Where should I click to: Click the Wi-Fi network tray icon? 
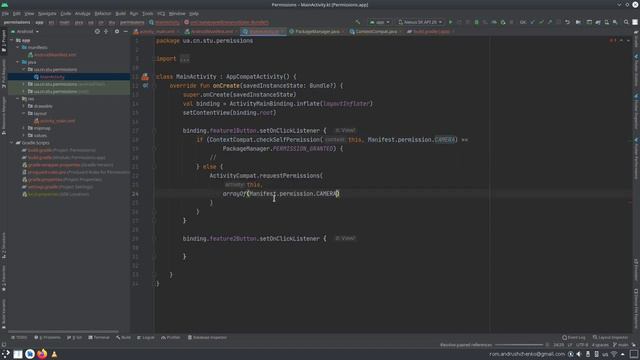point(614,354)
